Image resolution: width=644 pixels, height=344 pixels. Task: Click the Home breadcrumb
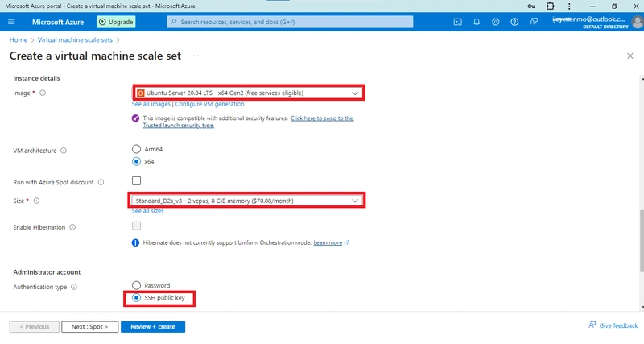18,39
